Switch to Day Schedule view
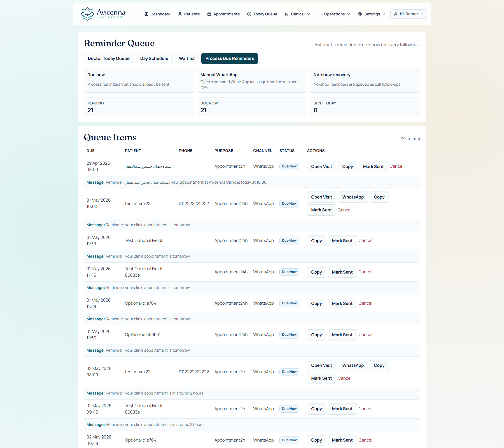The image size is (504, 448). coord(154,59)
